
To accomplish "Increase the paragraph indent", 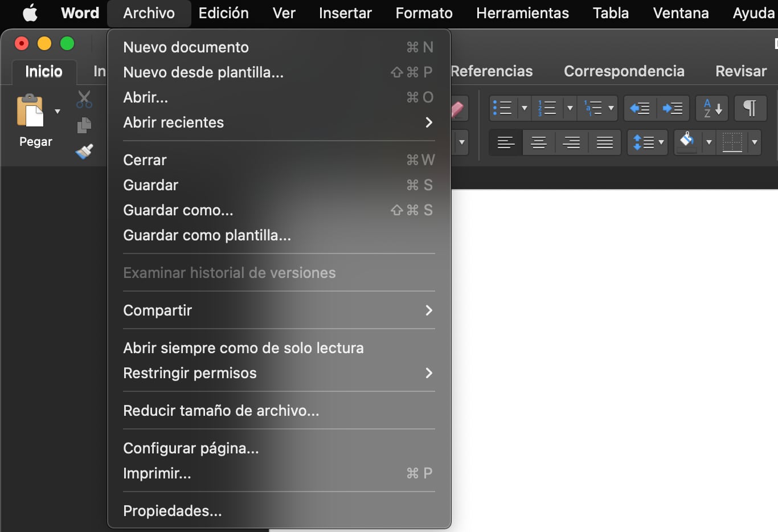I will pos(673,108).
